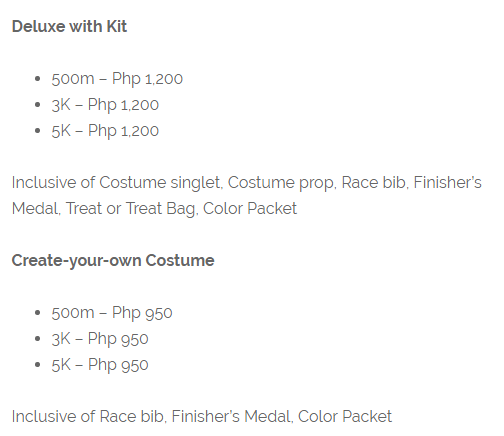Click the 'Php 950' price next to 5K
The height and width of the screenshot is (436, 504).
click(118, 365)
